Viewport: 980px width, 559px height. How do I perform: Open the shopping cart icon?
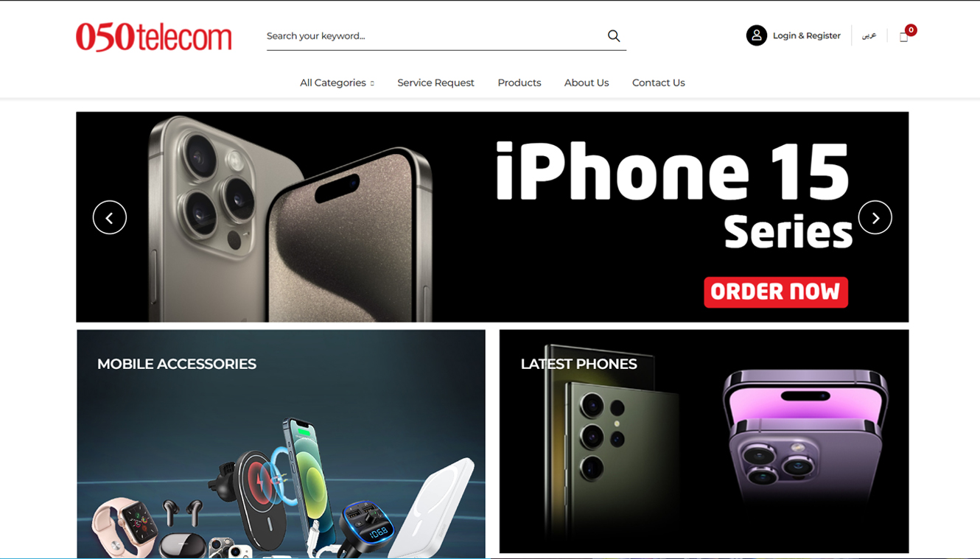click(x=903, y=37)
